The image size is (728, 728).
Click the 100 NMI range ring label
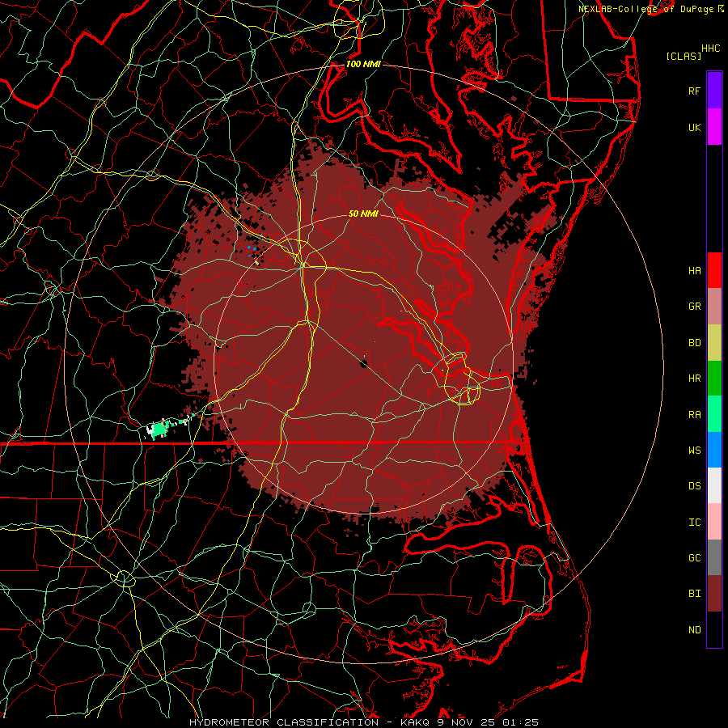coord(363,64)
